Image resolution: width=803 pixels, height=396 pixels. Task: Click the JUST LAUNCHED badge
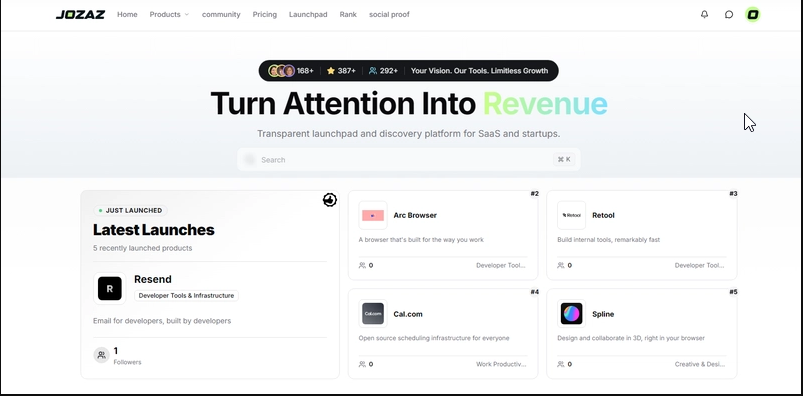click(x=131, y=211)
